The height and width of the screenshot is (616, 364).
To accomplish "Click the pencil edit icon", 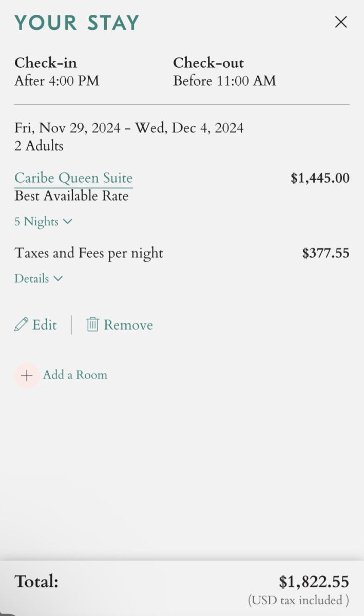I will [x=21, y=325].
